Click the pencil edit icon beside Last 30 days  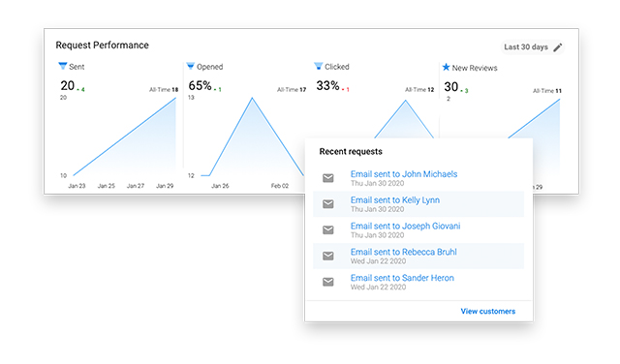(x=558, y=47)
